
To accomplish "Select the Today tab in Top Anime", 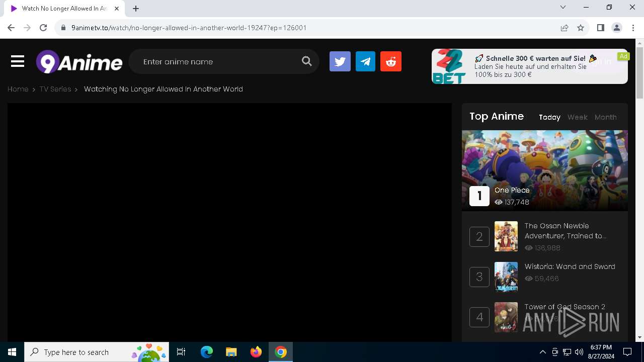I will point(549,117).
